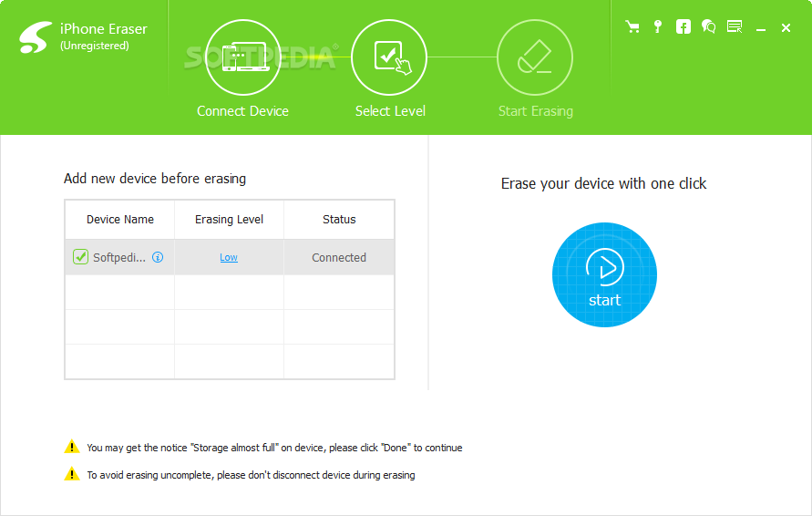This screenshot has height=516, width=812.
Task: Select the Softpedi... device name
Action: tap(119, 257)
